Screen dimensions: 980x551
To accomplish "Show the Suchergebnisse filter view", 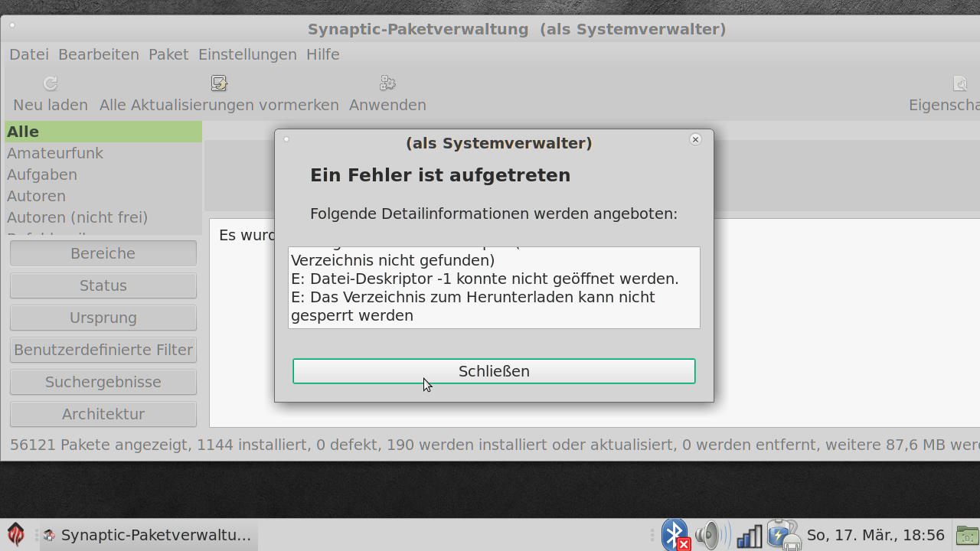I will pyautogui.click(x=103, y=382).
